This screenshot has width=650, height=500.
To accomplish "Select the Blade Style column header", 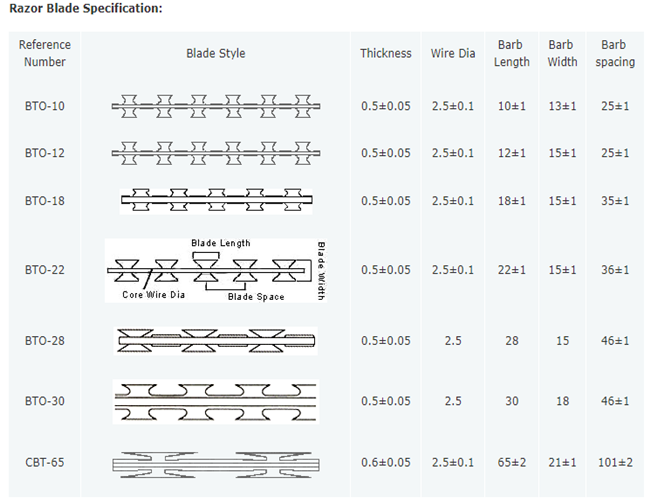I will tap(215, 54).
